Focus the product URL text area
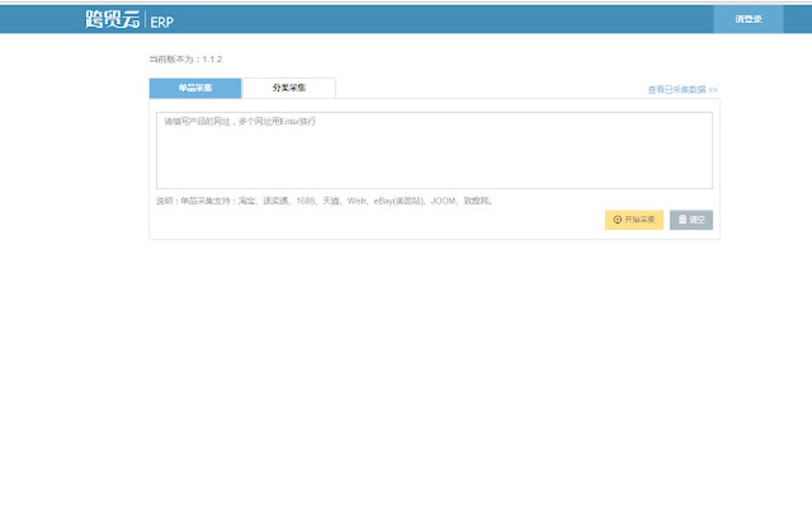 pyautogui.click(x=434, y=150)
